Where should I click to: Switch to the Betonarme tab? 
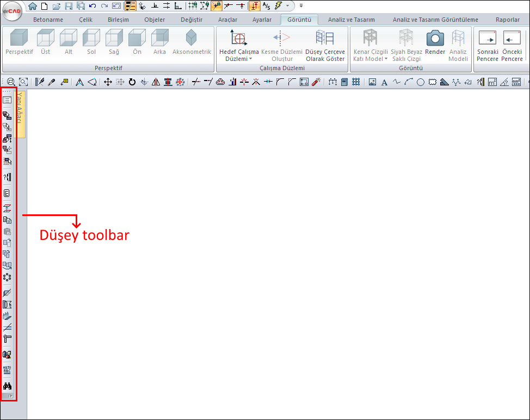[48, 20]
